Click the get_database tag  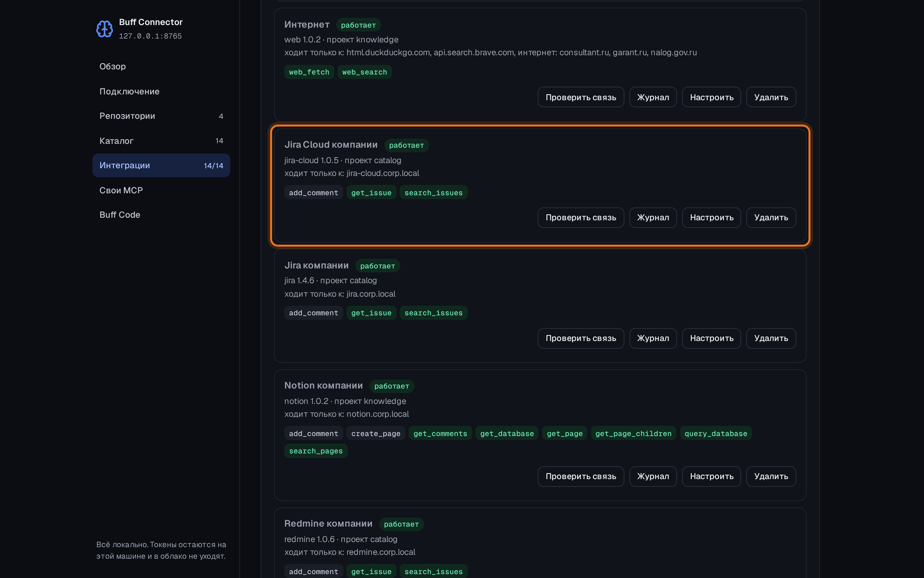click(507, 433)
